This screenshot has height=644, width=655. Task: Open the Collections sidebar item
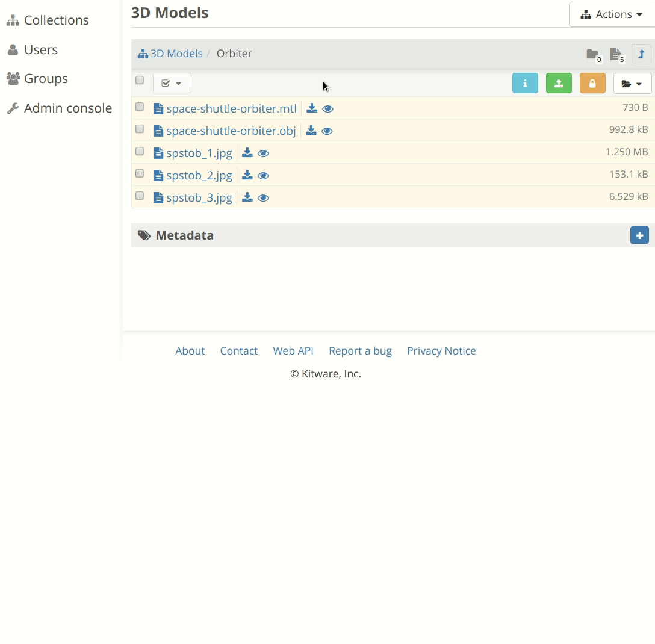(x=48, y=20)
